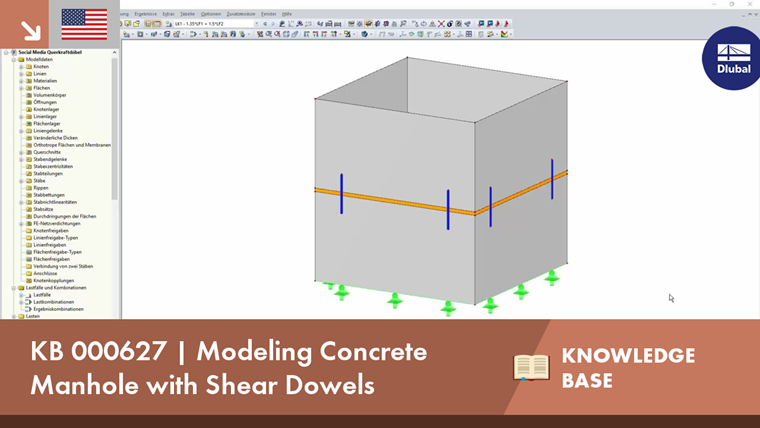Click the project root model icon
The height and width of the screenshot is (428, 760).
tap(14, 52)
